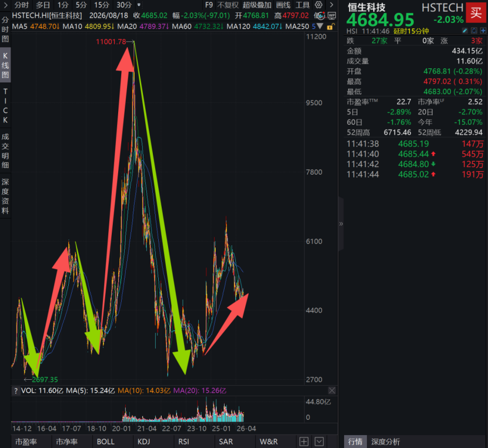488x448 pixels.
Task: Choose the 15分 period
Action: coord(102,5)
